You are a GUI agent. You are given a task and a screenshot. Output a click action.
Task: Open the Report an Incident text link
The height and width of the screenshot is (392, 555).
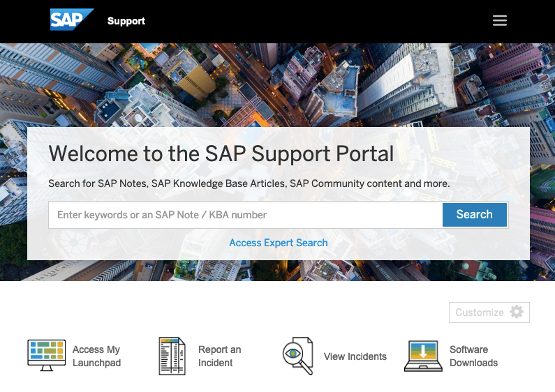[219, 356]
